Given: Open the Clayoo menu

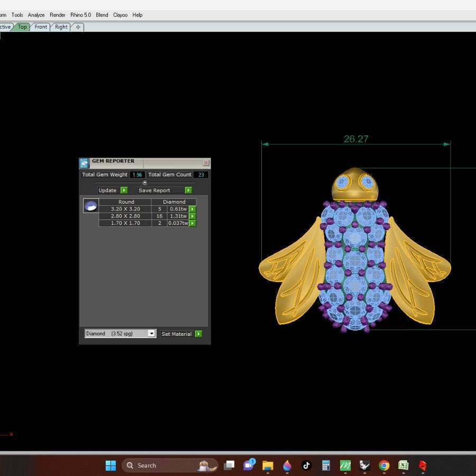Looking at the screenshot, I should tap(120, 15).
